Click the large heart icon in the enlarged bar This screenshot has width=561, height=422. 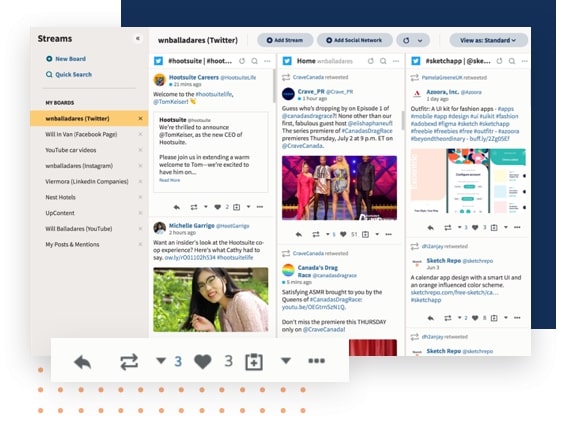203,362
